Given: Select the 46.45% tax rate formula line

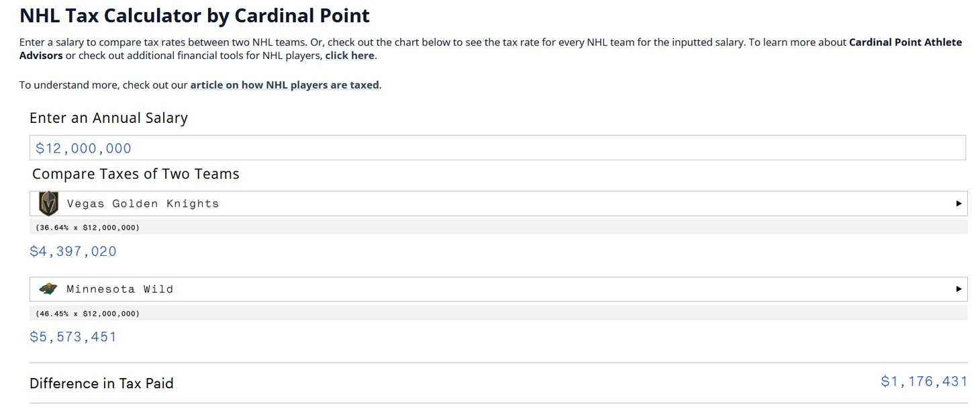Looking at the screenshot, I should pyautogui.click(x=88, y=313).
